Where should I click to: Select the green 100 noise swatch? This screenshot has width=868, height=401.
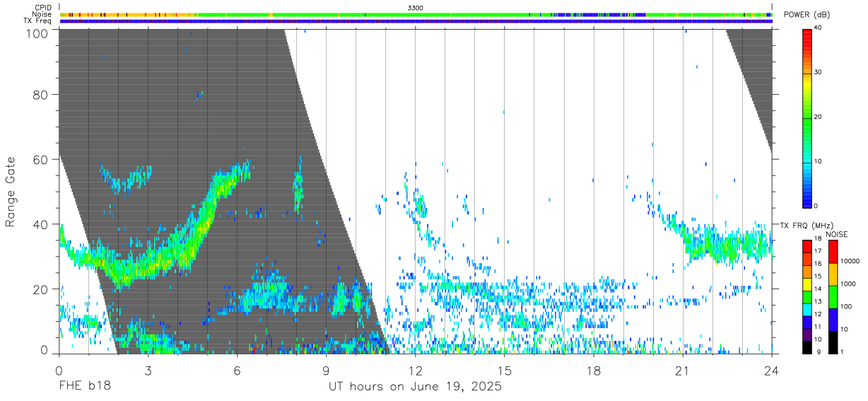pyautogui.click(x=833, y=297)
